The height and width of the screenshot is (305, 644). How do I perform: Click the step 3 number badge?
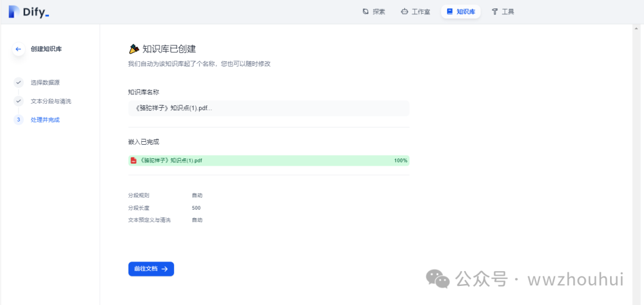point(19,120)
